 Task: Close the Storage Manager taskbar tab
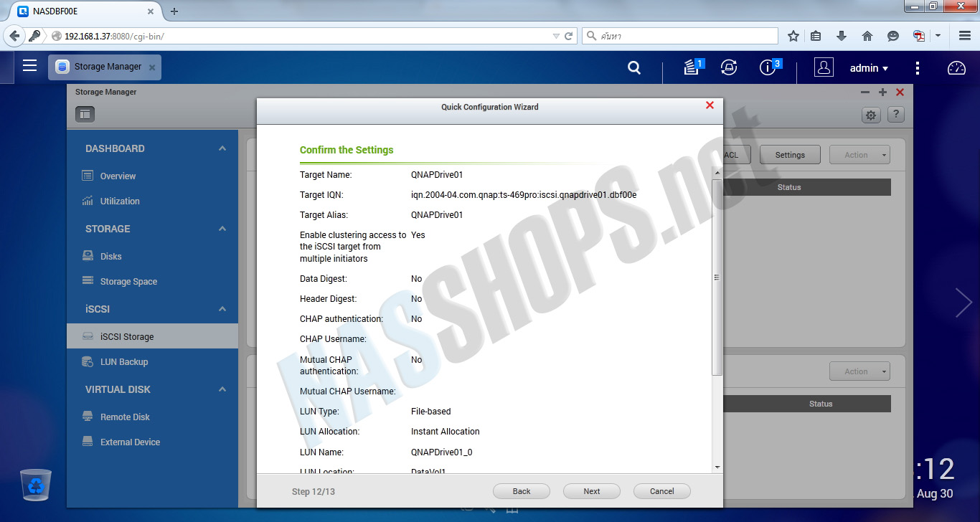[151, 67]
